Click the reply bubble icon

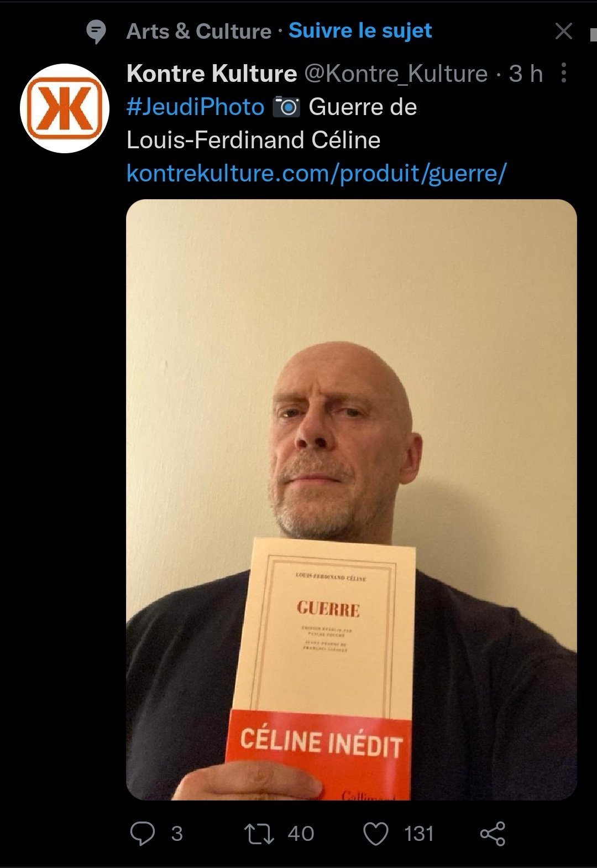[142, 833]
